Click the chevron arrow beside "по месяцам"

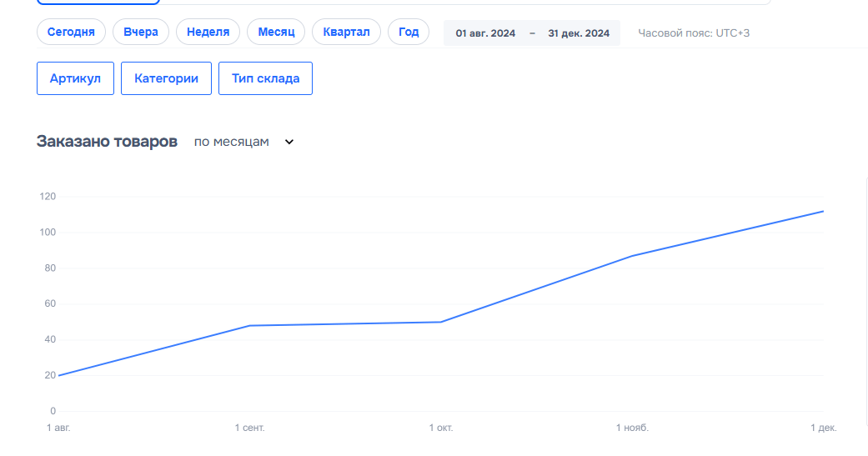click(x=289, y=142)
